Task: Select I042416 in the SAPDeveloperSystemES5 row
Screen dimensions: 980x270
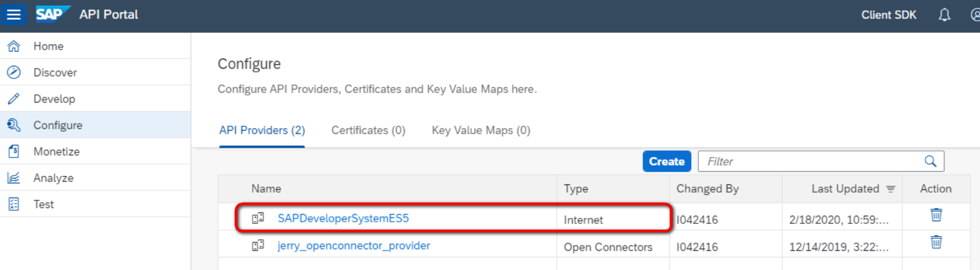Action: point(697,220)
